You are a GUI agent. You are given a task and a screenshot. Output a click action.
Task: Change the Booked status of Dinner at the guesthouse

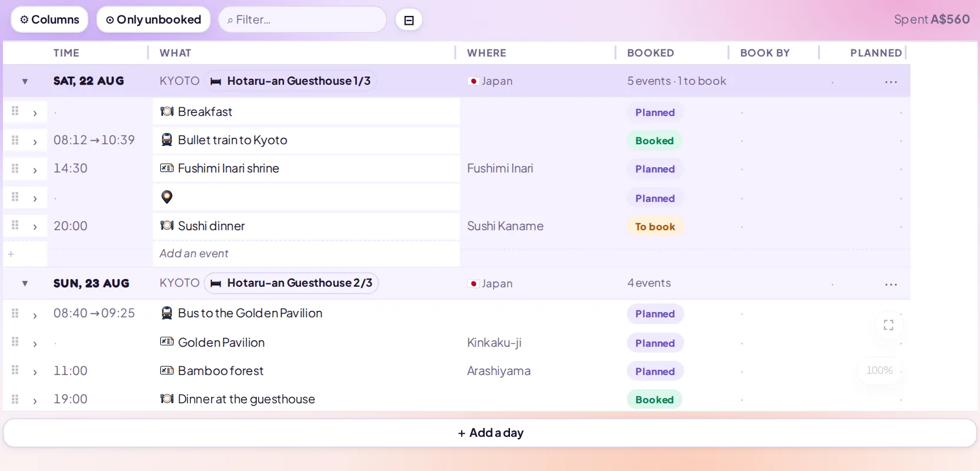pyautogui.click(x=654, y=400)
